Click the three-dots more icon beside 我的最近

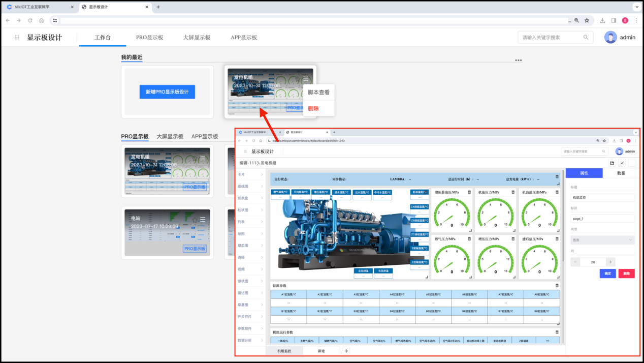(518, 60)
